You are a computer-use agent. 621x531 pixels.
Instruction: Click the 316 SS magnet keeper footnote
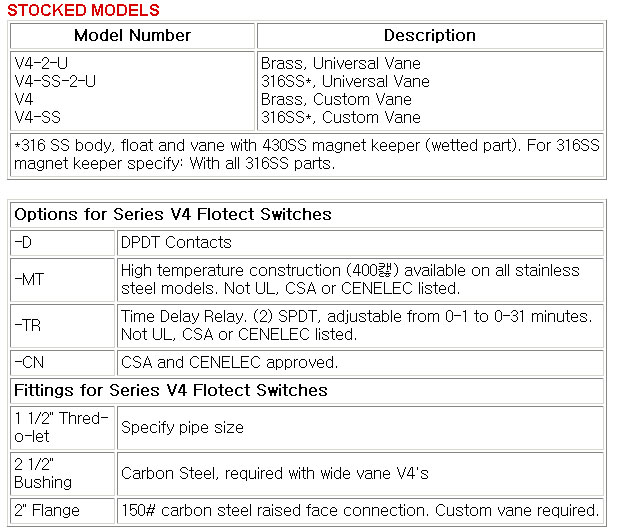[307, 154]
